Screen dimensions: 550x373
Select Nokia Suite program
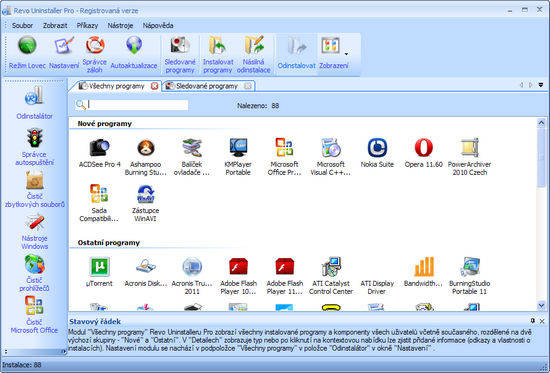377,153
